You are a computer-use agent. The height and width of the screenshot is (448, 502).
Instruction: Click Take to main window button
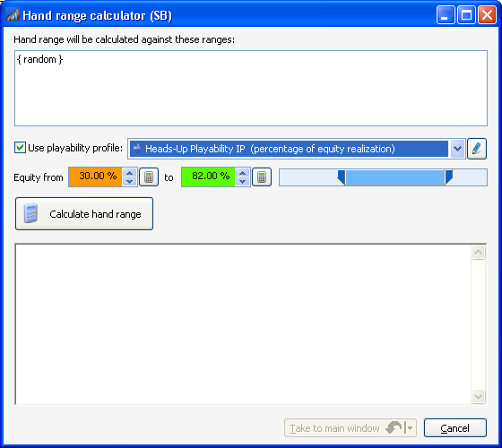pos(345,428)
